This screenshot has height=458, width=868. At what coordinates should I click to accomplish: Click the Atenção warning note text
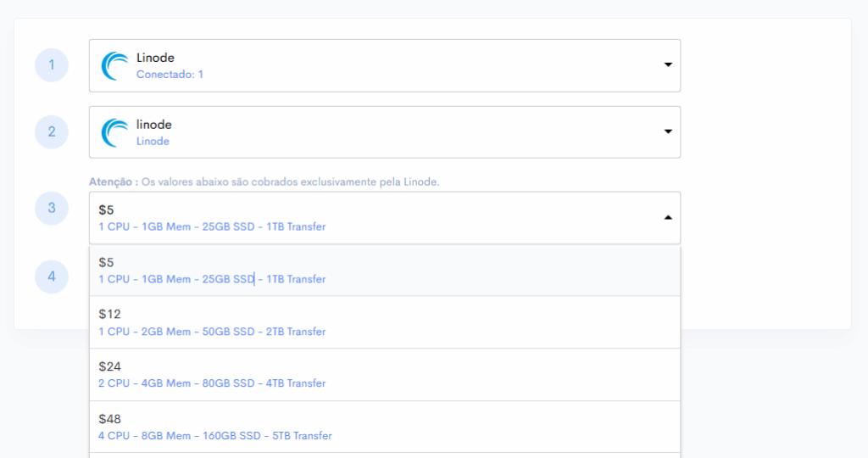264,182
